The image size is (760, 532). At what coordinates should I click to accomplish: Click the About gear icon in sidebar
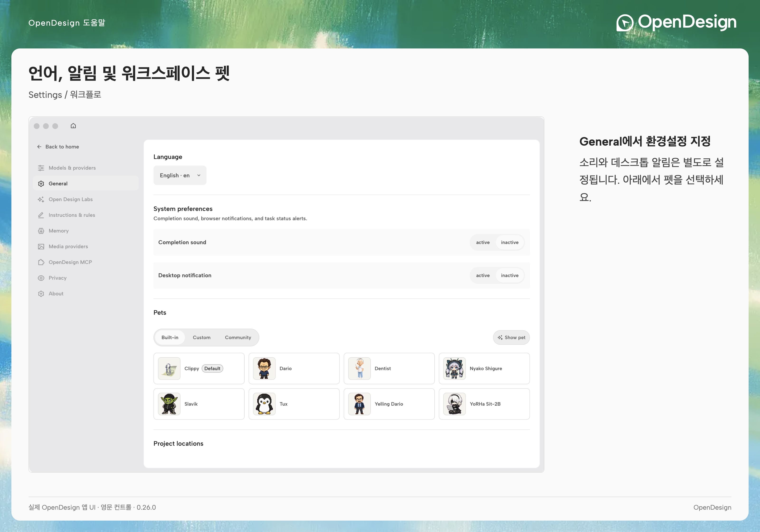coord(41,294)
